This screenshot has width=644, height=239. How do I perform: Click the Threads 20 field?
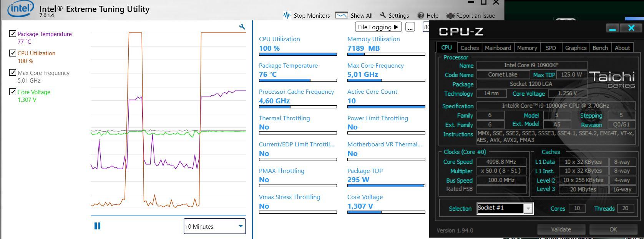pos(625,208)
